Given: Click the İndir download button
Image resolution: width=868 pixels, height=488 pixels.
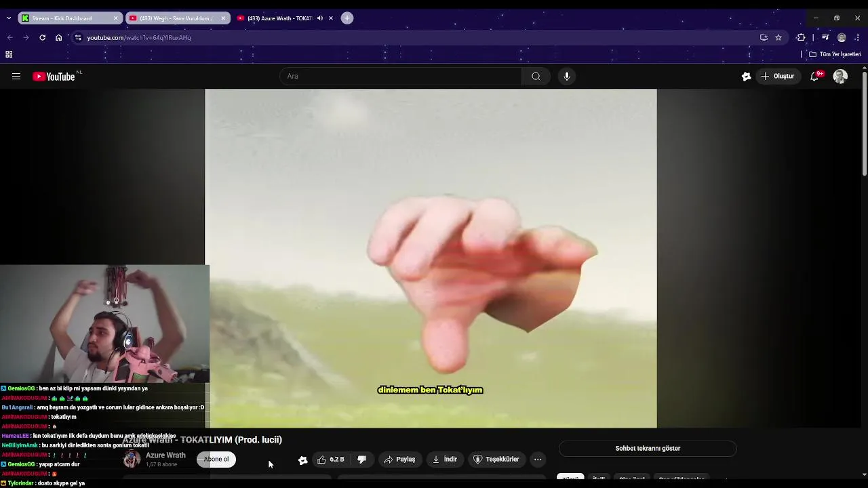Looking at the screenshot, I should 445,460.
